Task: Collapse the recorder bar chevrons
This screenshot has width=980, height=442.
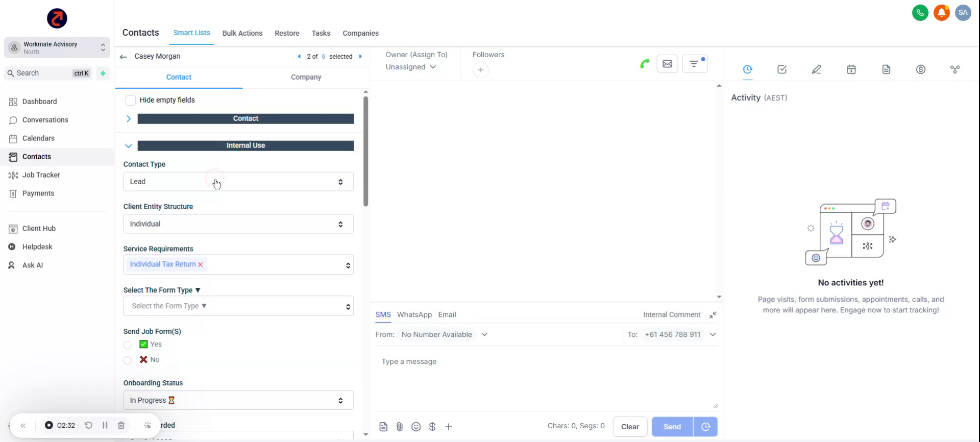Action: pyautogui.click(x=23, y=425)
